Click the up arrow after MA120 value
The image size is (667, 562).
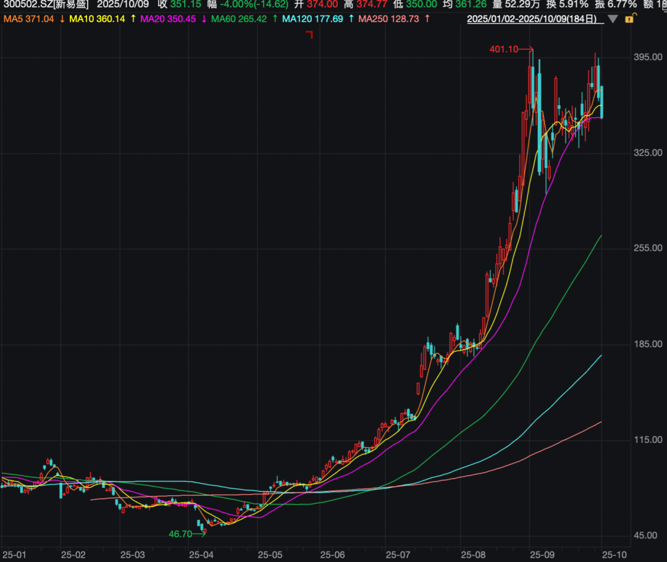click(349, 19)
